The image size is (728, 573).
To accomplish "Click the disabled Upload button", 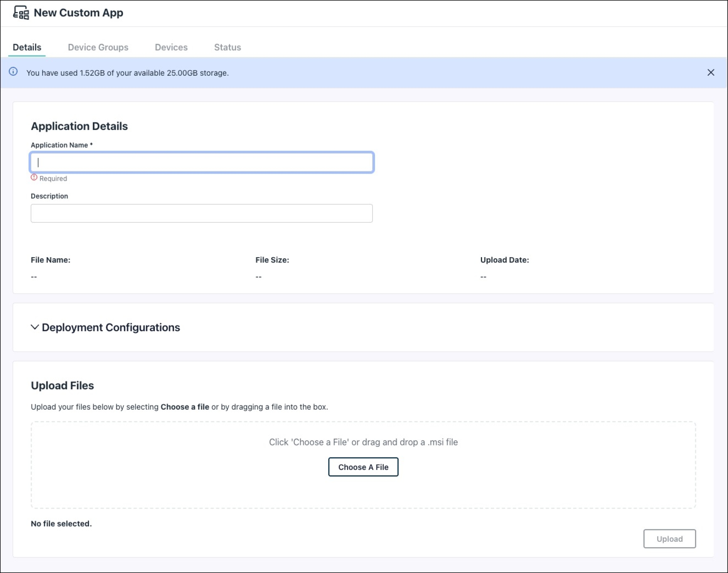I will tap(670, 539).
